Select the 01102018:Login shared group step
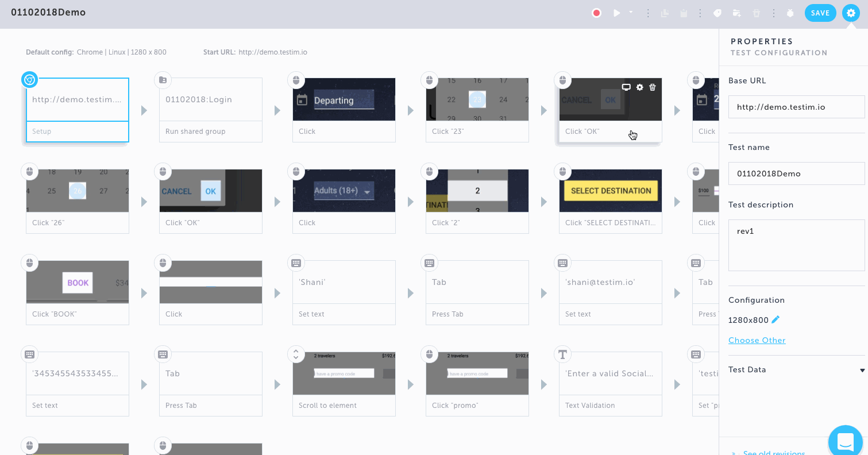The width and height of the screenshot is (868, 455). coord(211,110)
